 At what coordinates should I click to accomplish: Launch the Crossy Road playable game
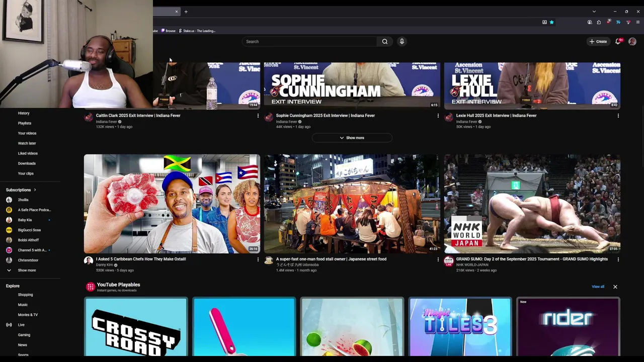pos(136,327)
